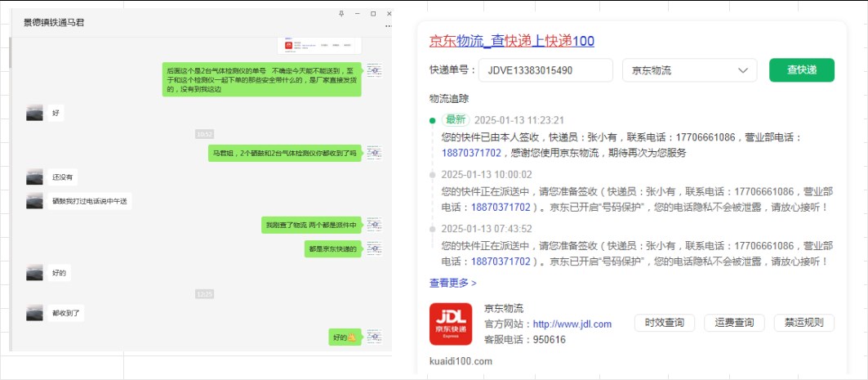Click the 10:52 timestamp in chat

point(204,134)
